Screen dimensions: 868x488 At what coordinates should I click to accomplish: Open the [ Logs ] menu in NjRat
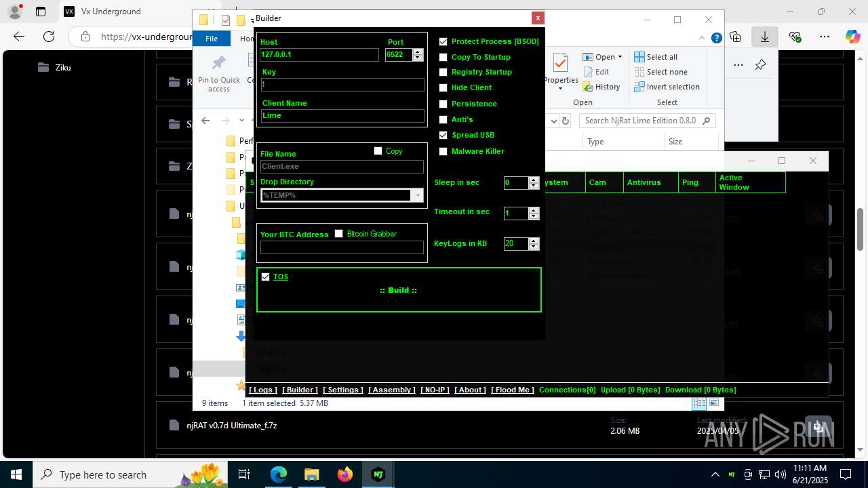pyautogui.click(x=263, y=390)
